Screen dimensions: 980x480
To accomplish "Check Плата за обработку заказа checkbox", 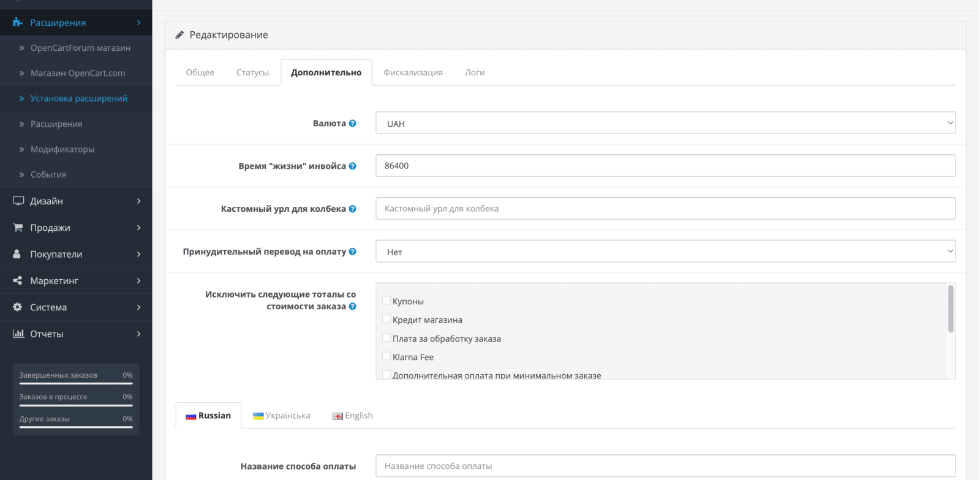I will pos(386,337).
